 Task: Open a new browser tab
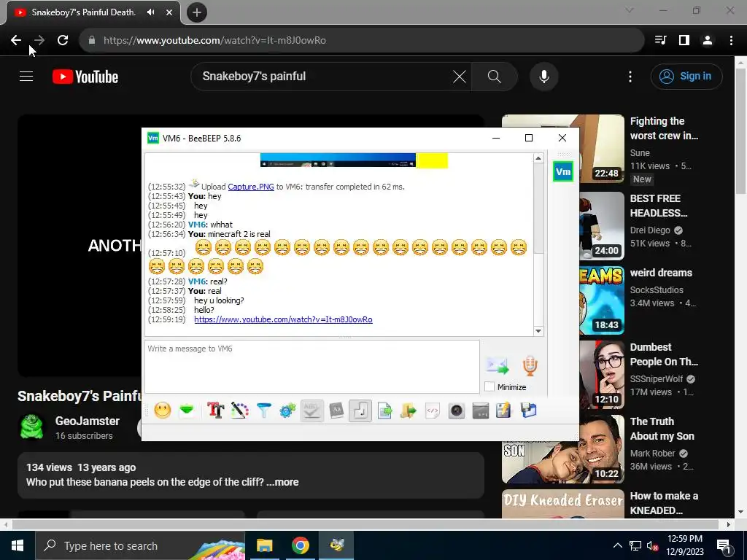[x=197, y=12]
